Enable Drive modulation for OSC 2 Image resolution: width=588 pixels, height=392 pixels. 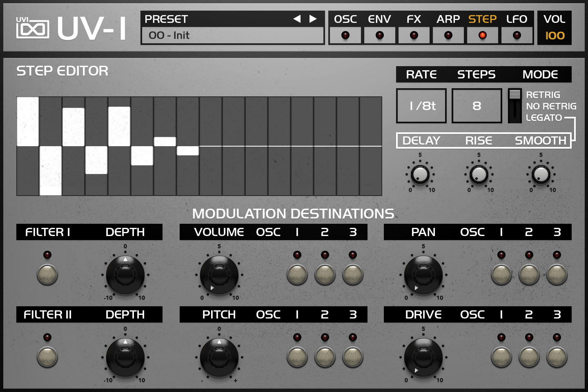(529, 357)
